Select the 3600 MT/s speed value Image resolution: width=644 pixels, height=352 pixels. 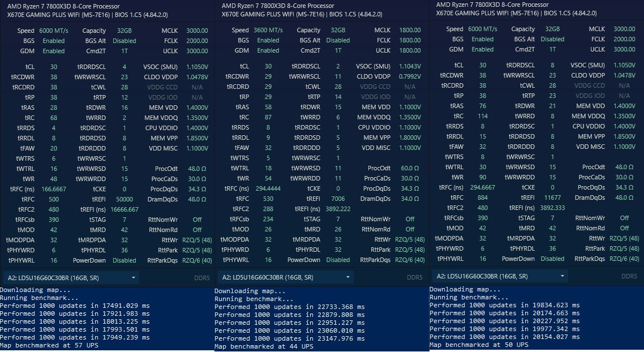click(268, 30)
